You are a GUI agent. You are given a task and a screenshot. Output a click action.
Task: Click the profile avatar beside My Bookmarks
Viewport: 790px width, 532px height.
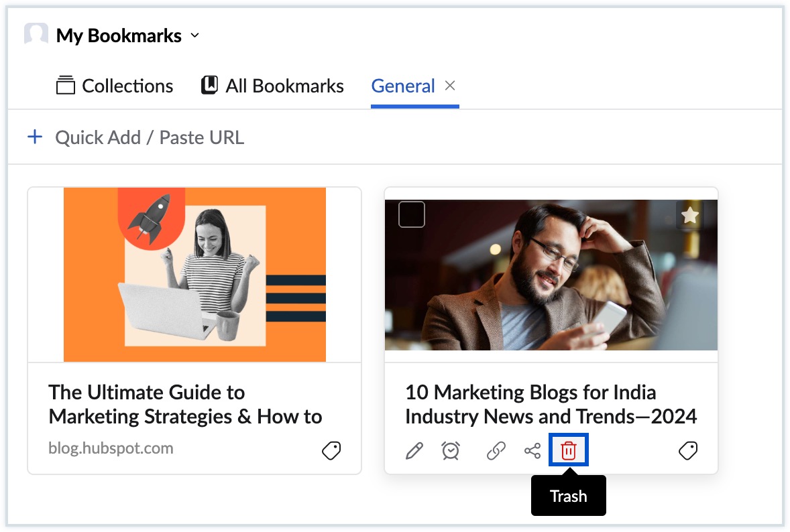(36, 35)
